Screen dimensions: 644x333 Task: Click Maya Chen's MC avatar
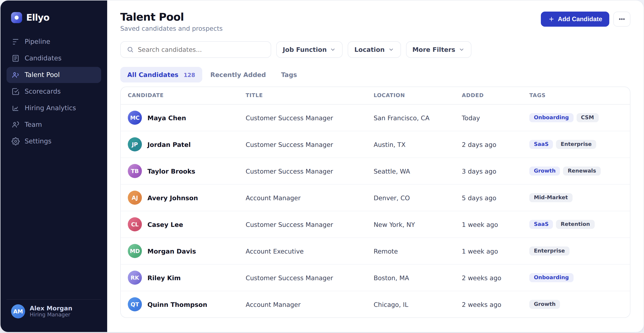click(135, 118)
